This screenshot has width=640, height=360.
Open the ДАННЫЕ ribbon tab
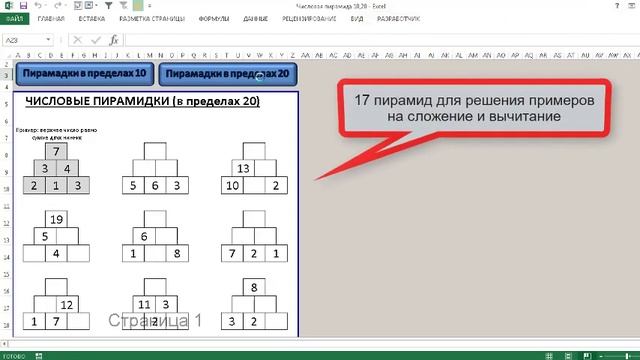(256, 19)
